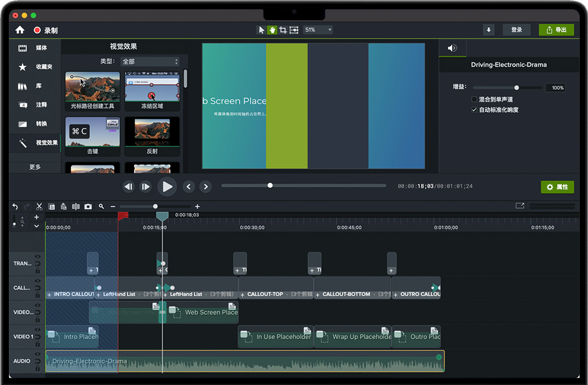
Task: Click the 增益 gain slider handle
Action: [516, 88]
